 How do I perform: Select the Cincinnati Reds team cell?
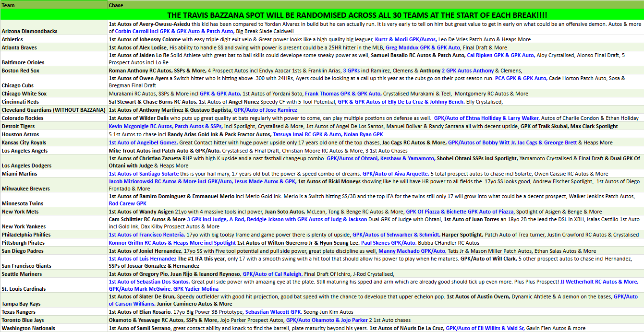(54, 102)
